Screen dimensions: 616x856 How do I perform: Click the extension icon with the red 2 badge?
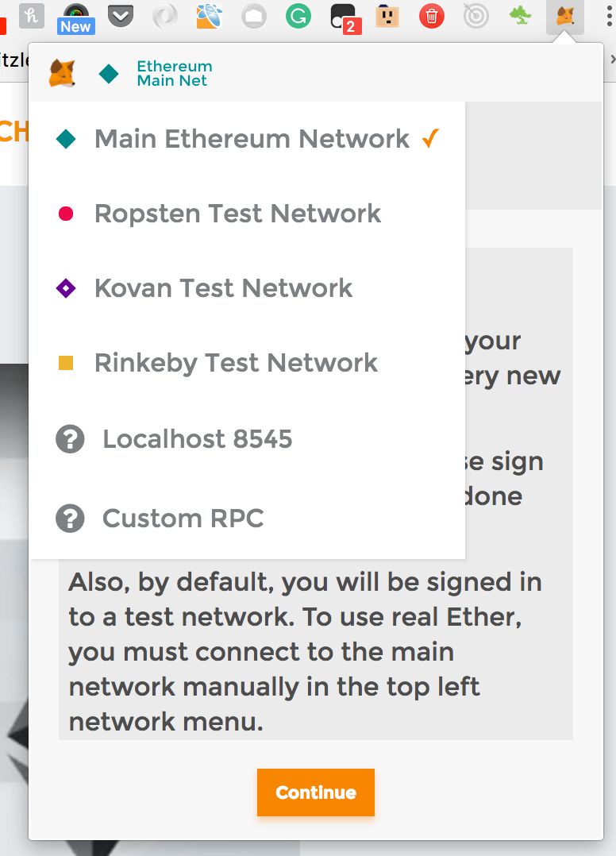point(345,17)
